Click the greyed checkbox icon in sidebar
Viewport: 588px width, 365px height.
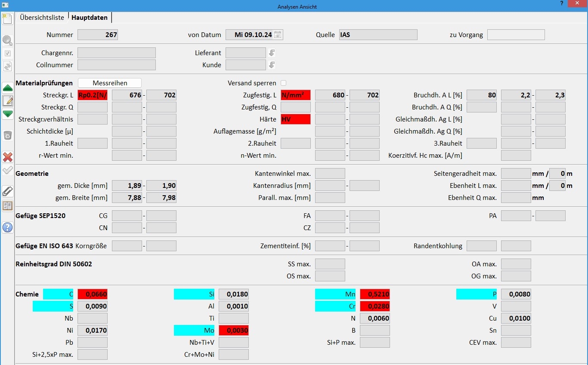pyautogui.click(x=7, y=53)
